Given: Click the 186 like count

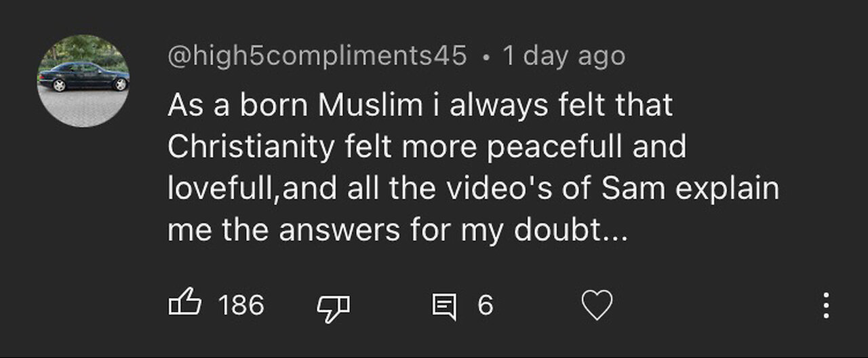Looking at the screenshot, I should [241, 305].
